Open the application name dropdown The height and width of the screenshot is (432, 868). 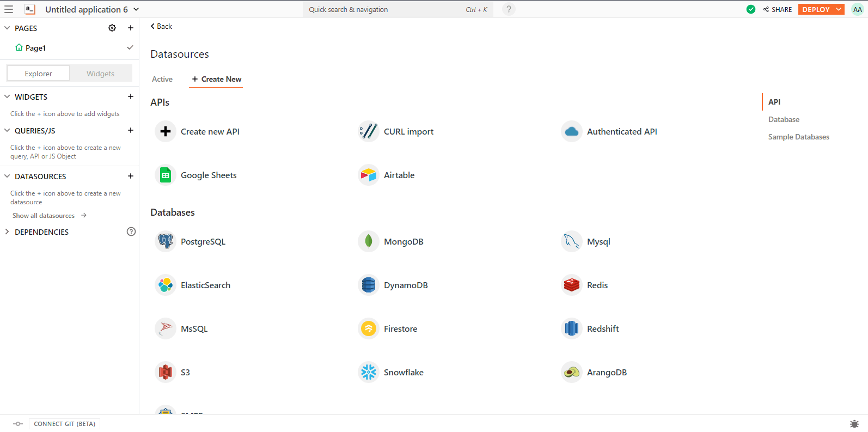coord(136,9)
